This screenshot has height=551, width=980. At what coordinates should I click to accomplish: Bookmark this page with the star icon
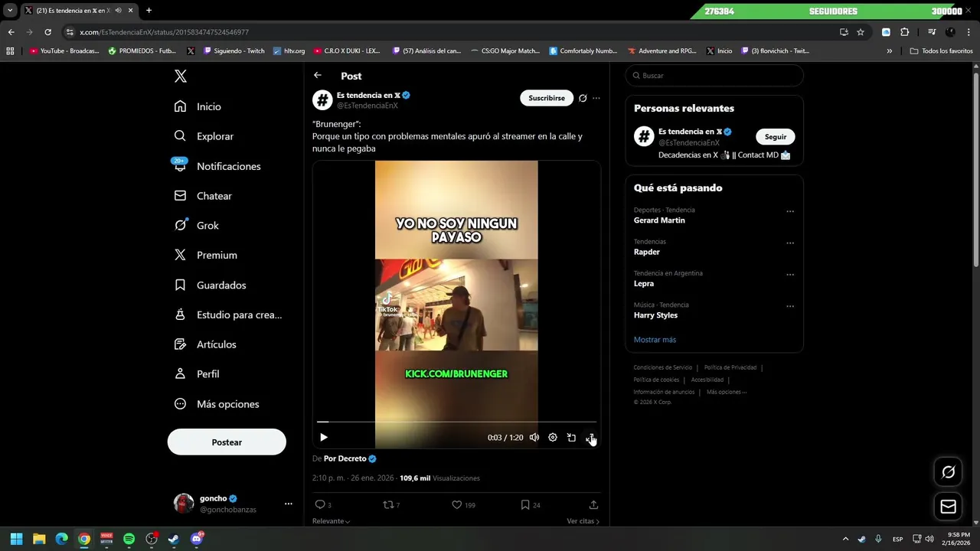click(x=861, y=32)
